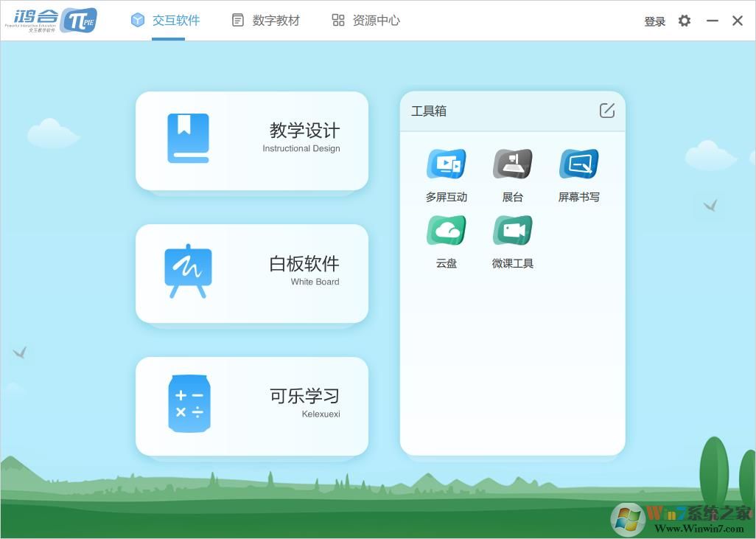Open the toolbox edit pencil icon
The width and height of the screenshot is (756, 539).
pyautogui.click(x=606, y=110)
